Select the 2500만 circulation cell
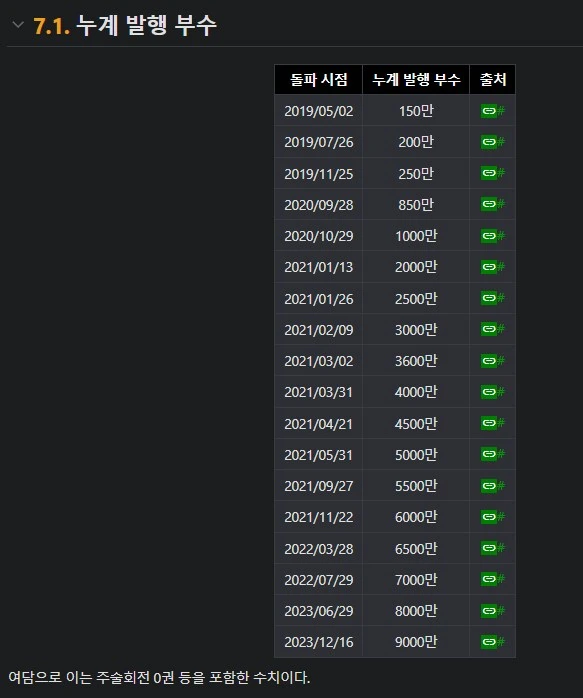Viewport: 583px width, 698px height. [416, 298]
